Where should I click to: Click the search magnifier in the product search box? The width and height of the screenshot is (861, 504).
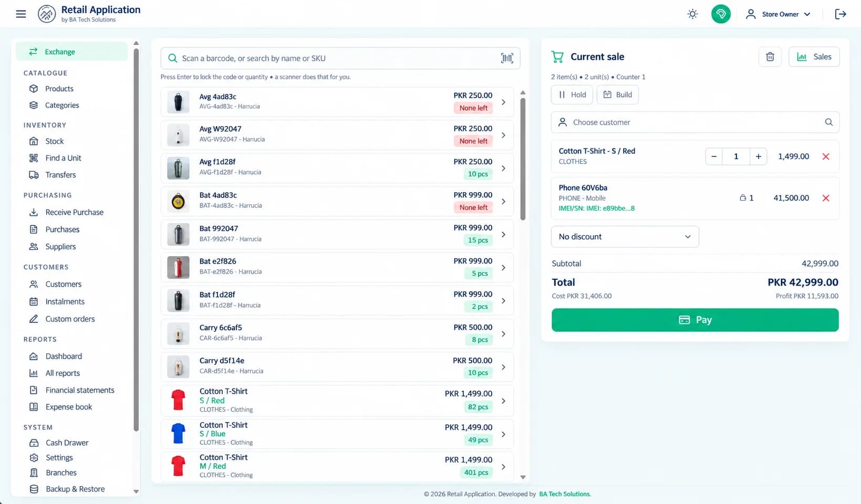(172, 58)
